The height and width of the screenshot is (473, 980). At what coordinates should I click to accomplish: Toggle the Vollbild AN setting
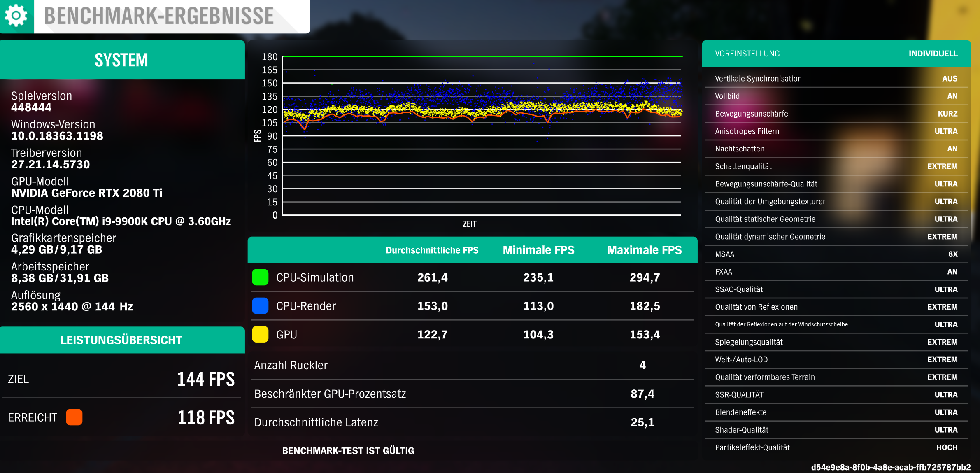(952, 96)
